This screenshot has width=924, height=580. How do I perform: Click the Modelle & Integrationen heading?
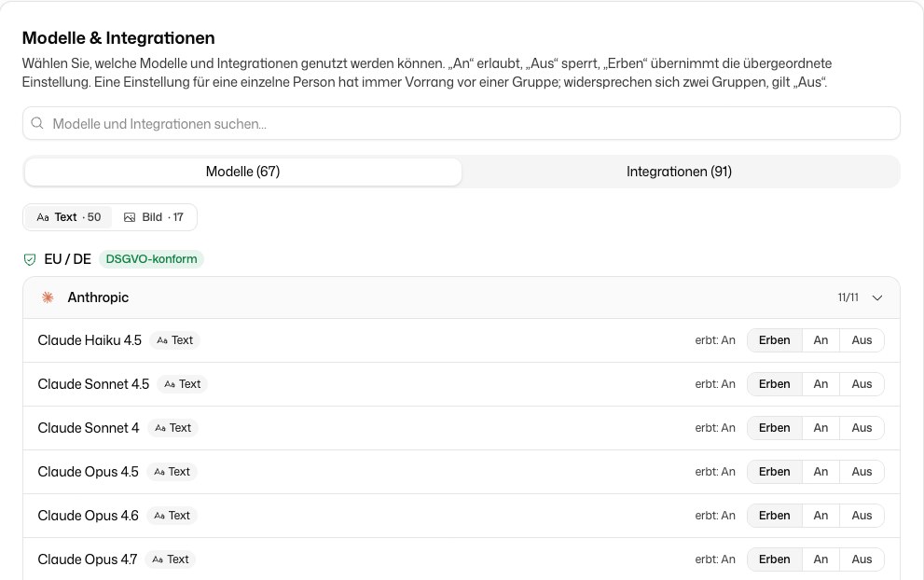pos(118,37)
